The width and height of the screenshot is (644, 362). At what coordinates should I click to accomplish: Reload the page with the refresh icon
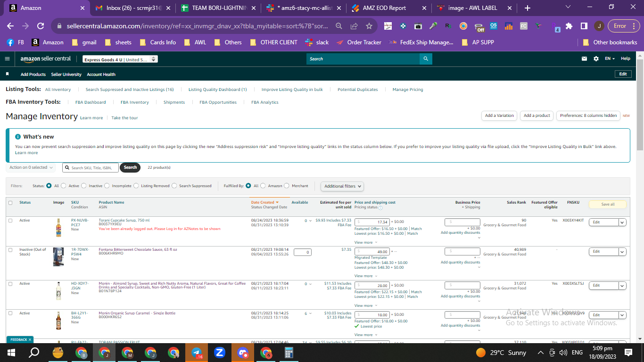click(41, 26)
